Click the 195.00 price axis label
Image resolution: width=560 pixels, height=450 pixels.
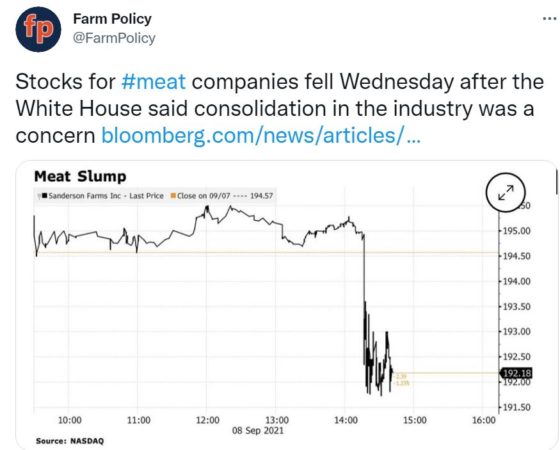click(516, 231)
